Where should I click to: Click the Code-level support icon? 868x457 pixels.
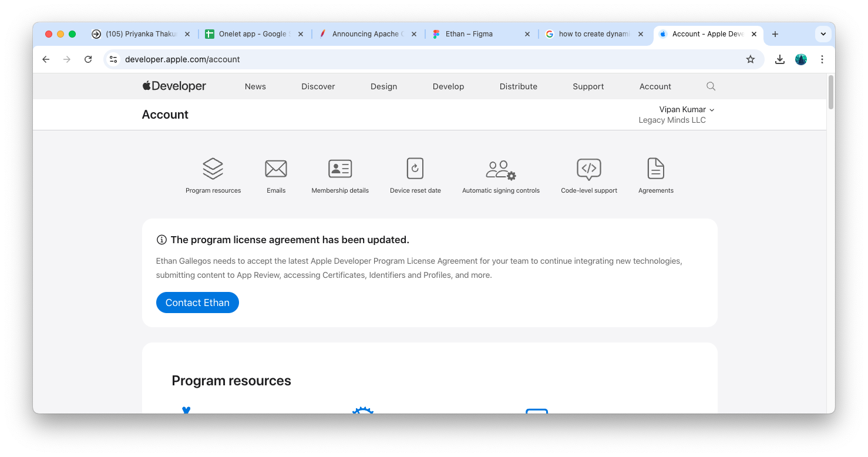coord(588,169)
